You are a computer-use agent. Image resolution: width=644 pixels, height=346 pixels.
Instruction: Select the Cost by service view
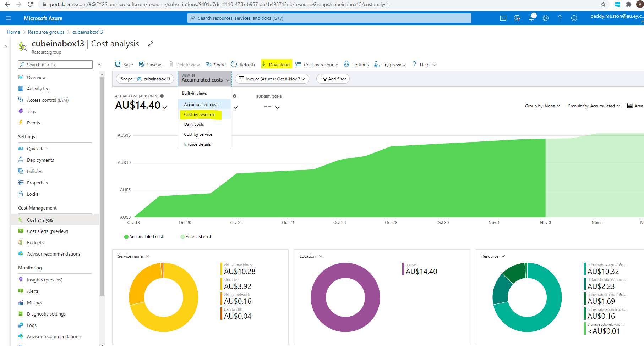point(204,134)
